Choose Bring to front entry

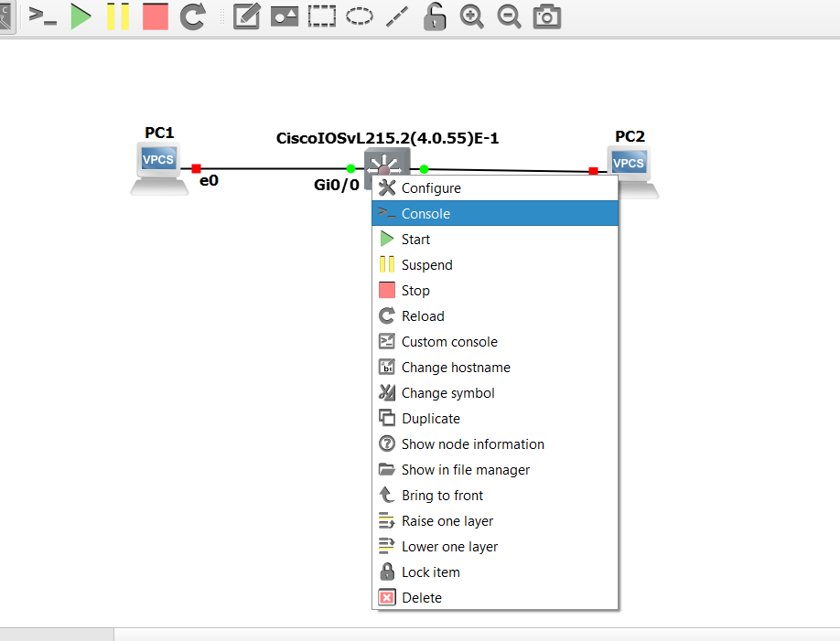[495, 496]
